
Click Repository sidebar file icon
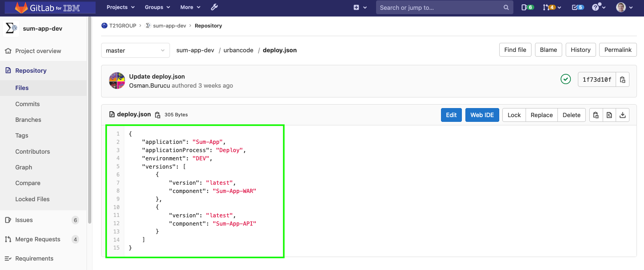click(8, 70)
